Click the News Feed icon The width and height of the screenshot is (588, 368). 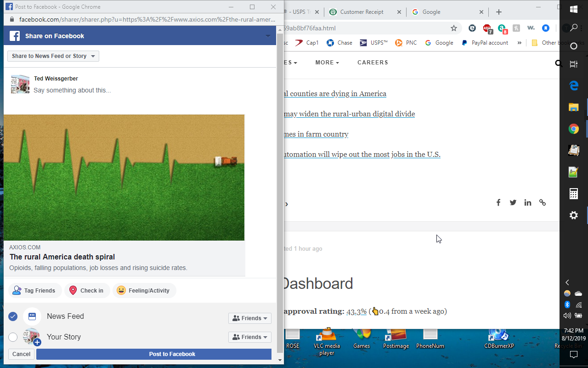pyautogui.click(x=32, y=316)
